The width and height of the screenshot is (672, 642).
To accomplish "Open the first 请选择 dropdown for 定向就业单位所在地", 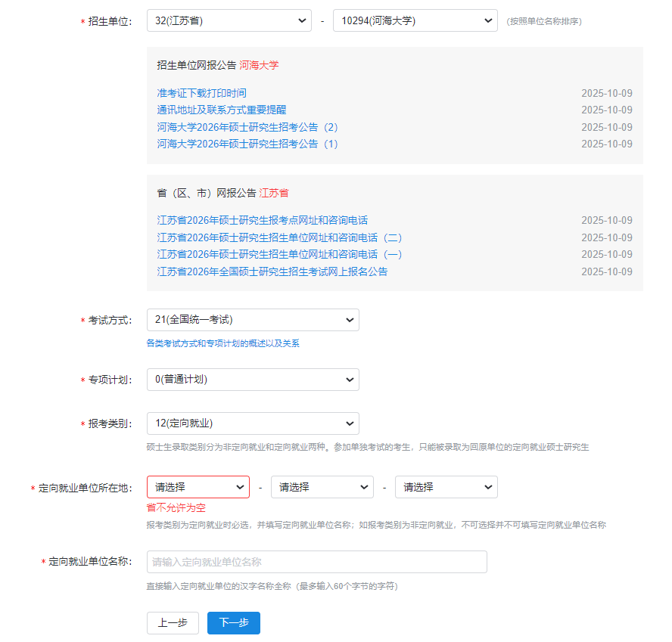I will 198,486.
